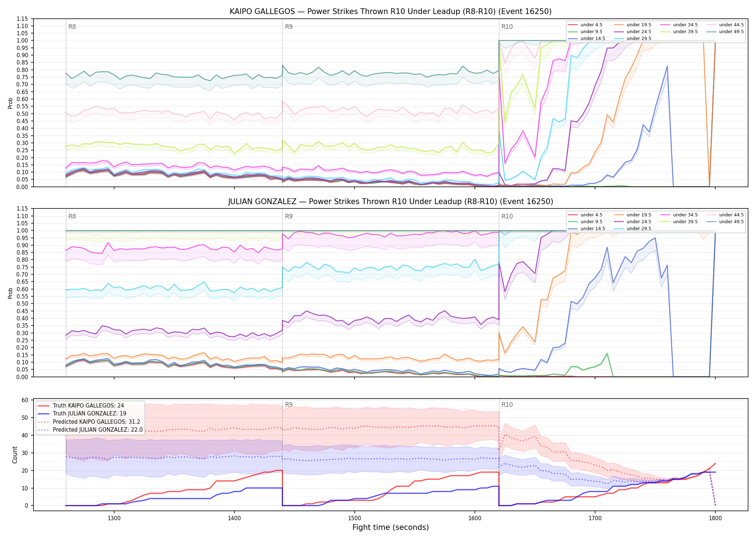This screenshot has height=540, width=756.
Task: Click the KAIPO GALLEGOS chart title
Action: pyautogui.click(x=391, y=12)
